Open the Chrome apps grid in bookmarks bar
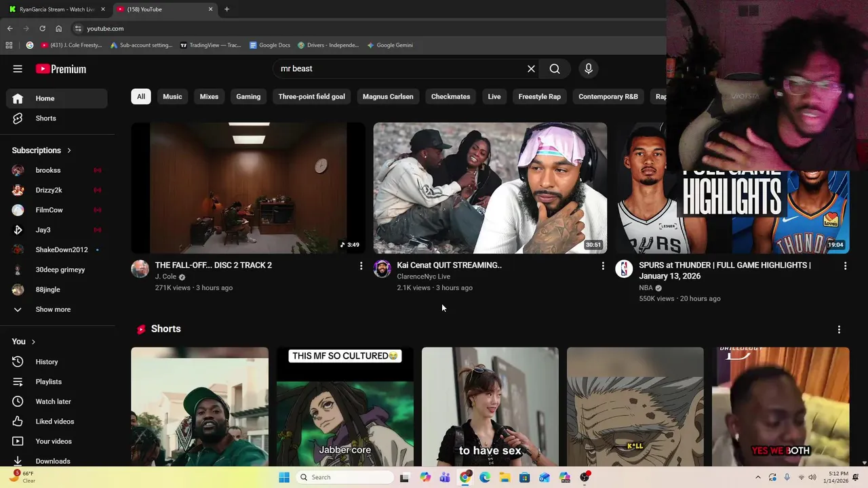868x488 pixels. [x=9, y=45]
